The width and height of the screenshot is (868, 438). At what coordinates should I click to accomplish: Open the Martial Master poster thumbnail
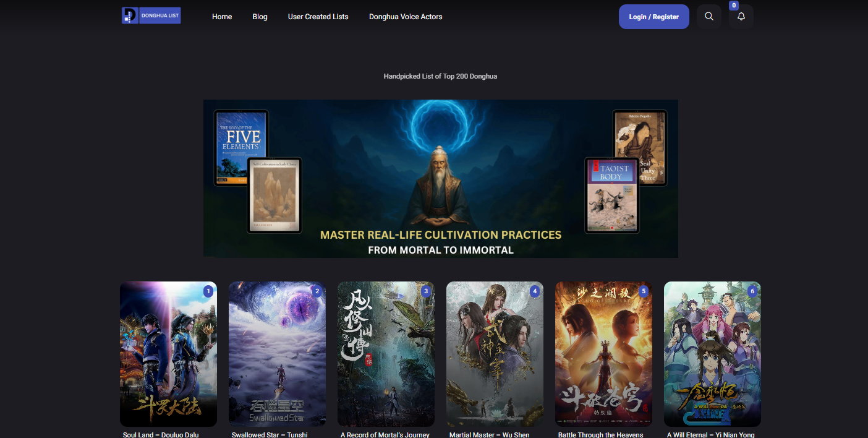tap(495, 354)
